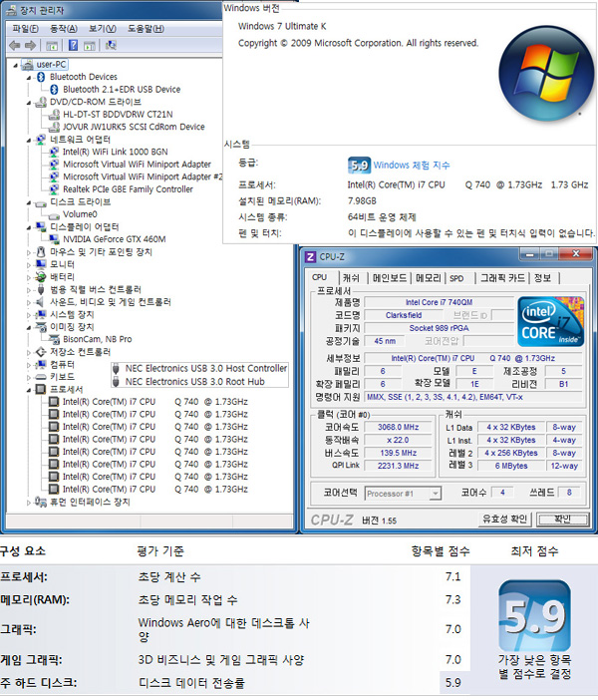Click the 주 하드 디스크 score 5.9
Image resolution: width=598 pixels, height=700 pixels.
(452, 683)
